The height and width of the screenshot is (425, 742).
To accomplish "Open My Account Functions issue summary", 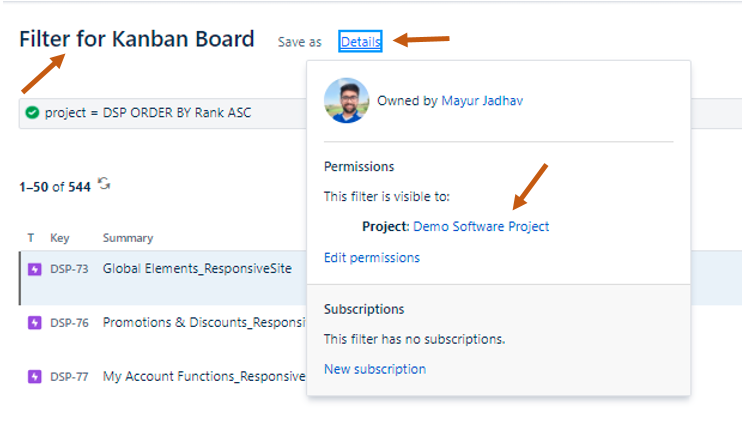I will pos(204,377).
